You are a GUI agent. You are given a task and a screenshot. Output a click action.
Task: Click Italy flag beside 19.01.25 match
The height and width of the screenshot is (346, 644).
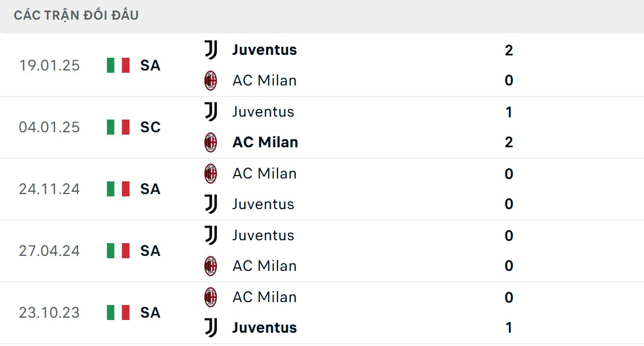[x=118, y=65]
